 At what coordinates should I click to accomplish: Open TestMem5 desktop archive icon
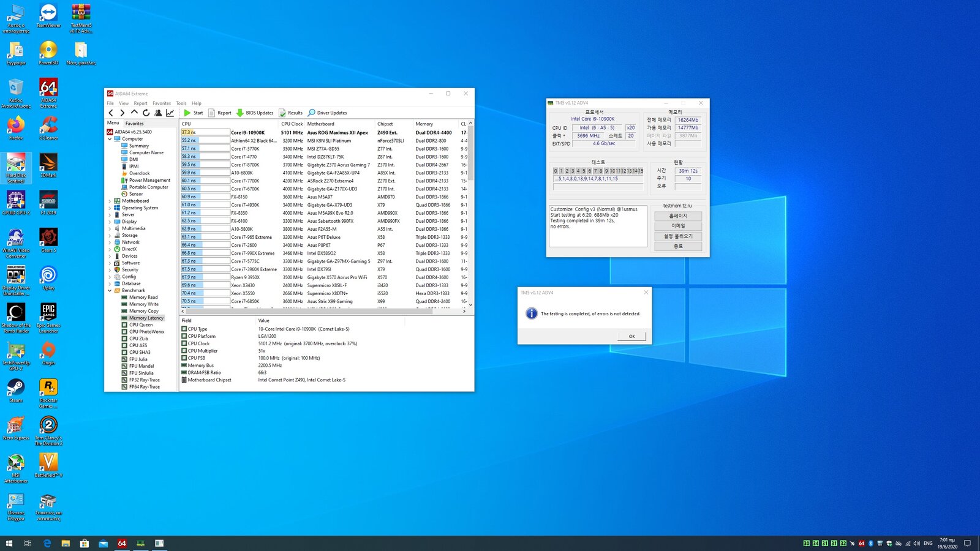click(x=81, y=18)
